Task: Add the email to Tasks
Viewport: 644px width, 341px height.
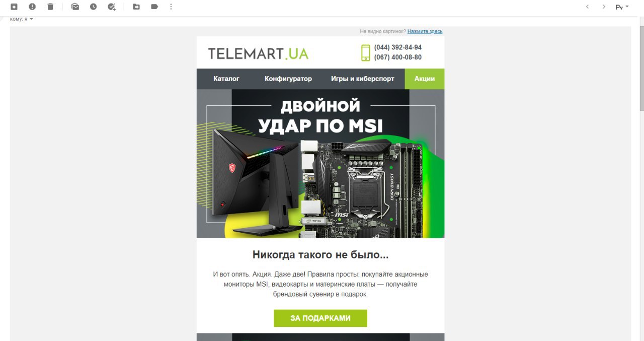Action: point(112,7)
